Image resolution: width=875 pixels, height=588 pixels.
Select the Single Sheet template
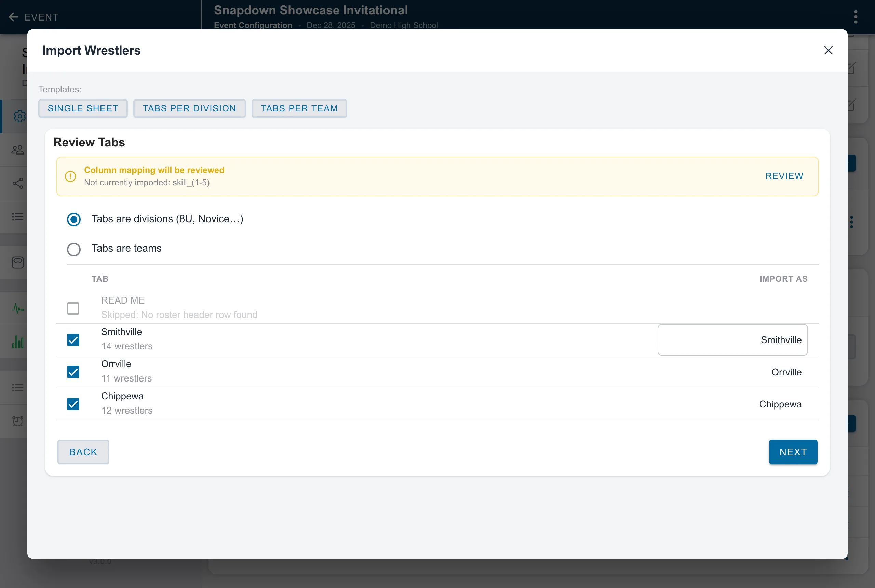[83, 108]
